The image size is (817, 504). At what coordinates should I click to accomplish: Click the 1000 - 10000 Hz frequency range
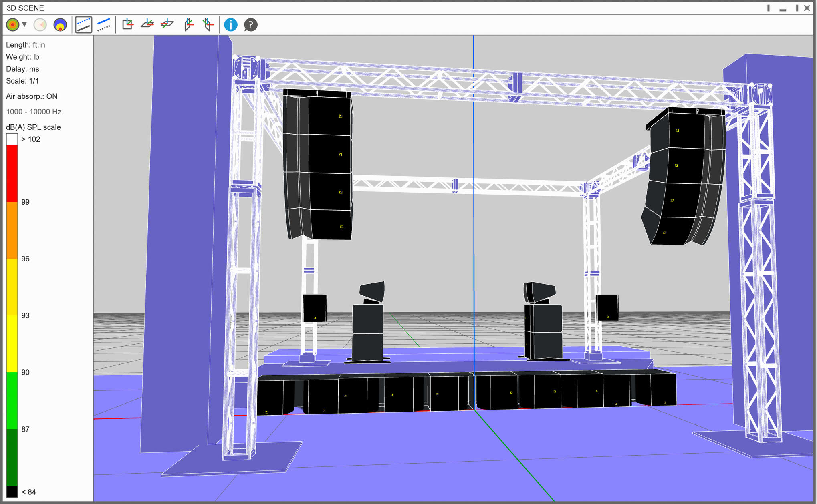point(34,112)
